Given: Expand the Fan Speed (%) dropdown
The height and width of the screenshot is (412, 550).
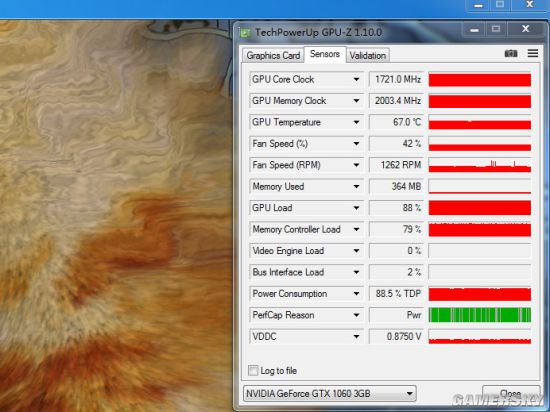Looking at the screenshot, I should pos(356,144).
